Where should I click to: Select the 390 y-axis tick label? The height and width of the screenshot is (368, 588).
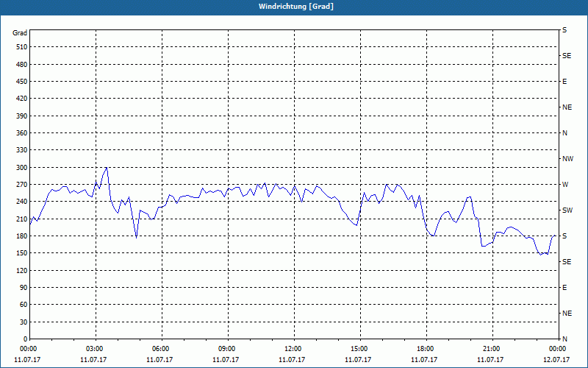point(21,116)
